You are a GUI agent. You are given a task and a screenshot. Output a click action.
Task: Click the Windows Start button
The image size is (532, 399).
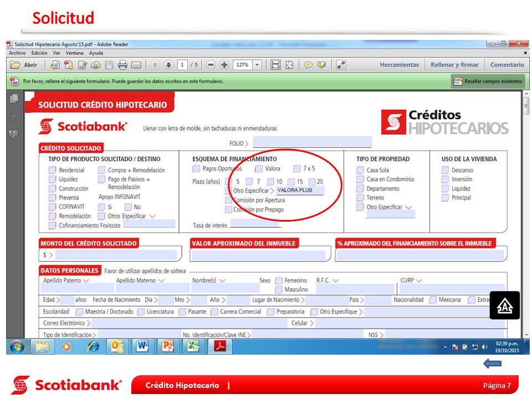tap(17, 347)
